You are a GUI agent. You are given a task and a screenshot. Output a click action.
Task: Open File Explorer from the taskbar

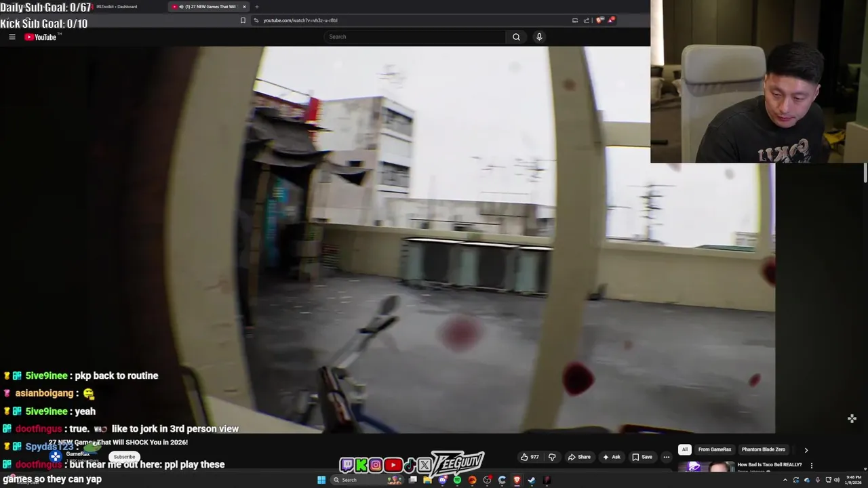tap(428, 480)
